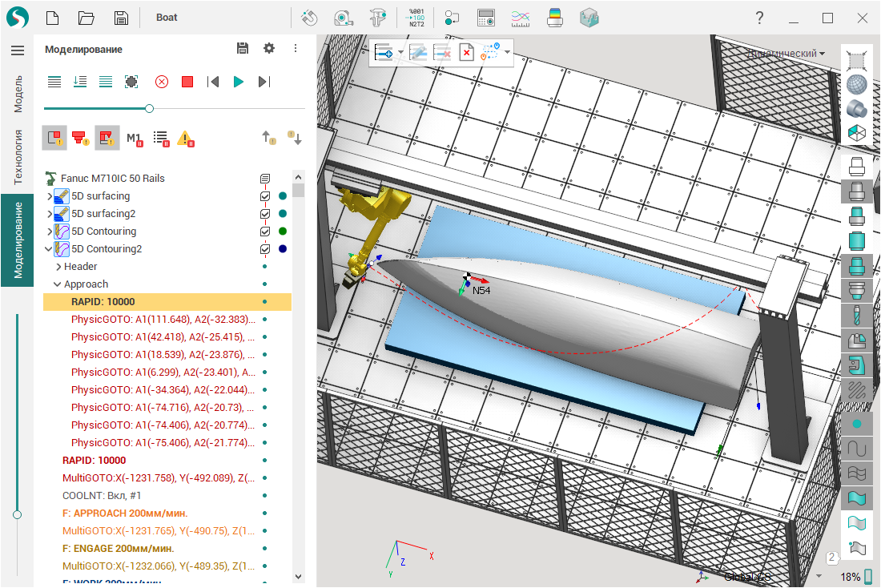This screenshot has width=881, height=588.
Task: Toggle the 5D Contouring operation checkbox
Action: (265, 232)
